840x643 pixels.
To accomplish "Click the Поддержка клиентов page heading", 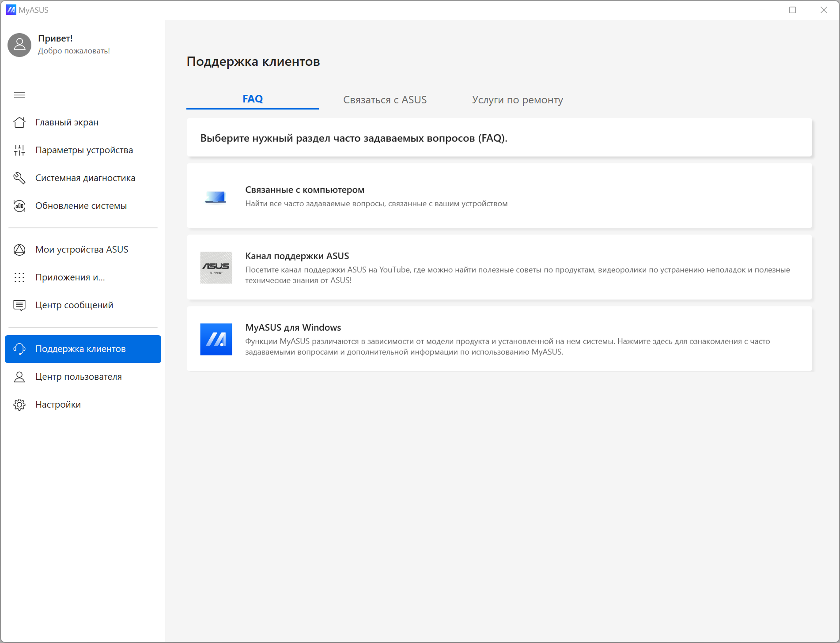I will (x=253, y=61).
